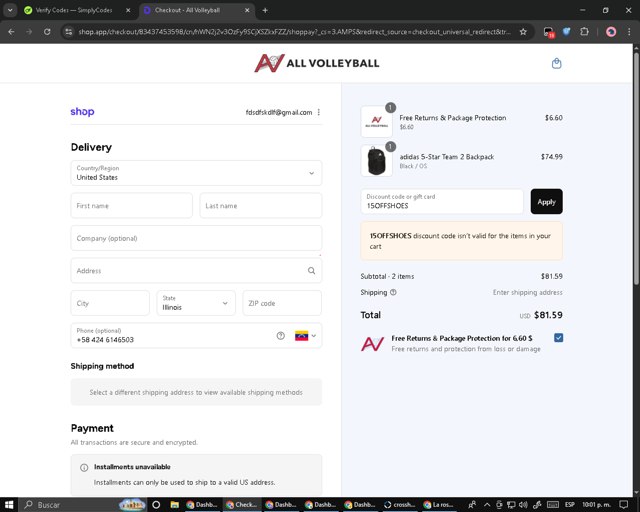Image resolution: width=640 pixels, height=512 pixels.
Task: Open the tab search dropdown arrow
Action: point(10,10)
